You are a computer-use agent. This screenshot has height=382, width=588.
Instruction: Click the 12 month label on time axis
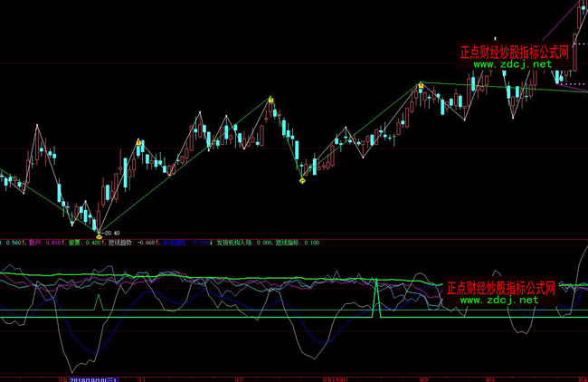tap(238, 378)
